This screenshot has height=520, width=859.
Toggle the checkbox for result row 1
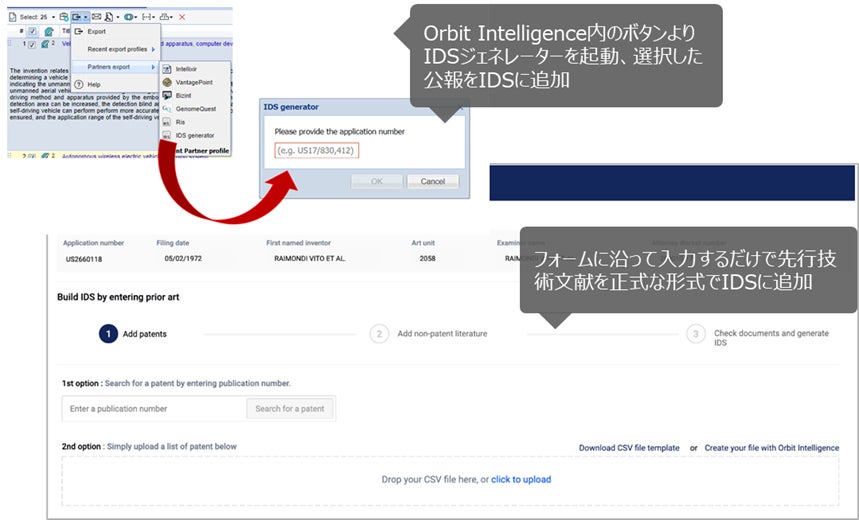[x=32, y=44]
